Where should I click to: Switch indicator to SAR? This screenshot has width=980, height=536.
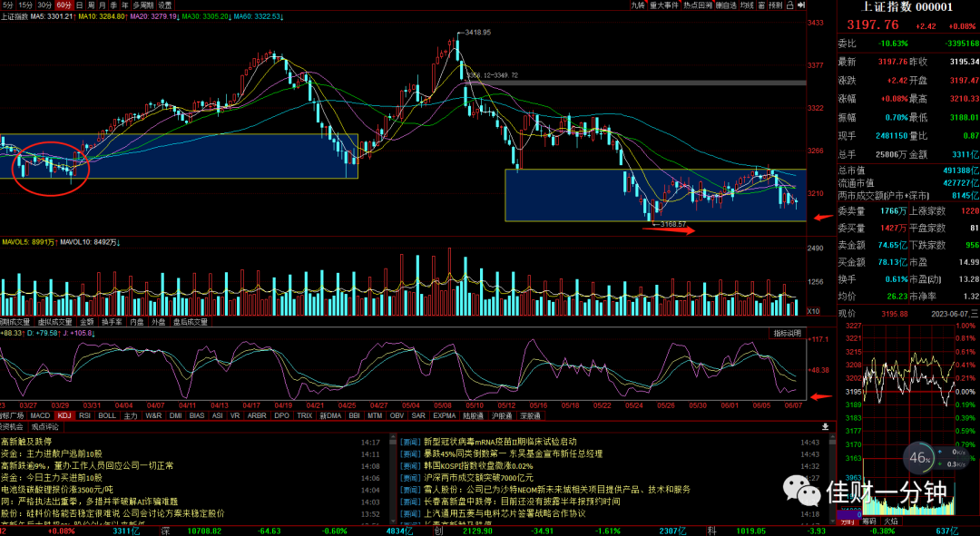click(x=418, y=415)
